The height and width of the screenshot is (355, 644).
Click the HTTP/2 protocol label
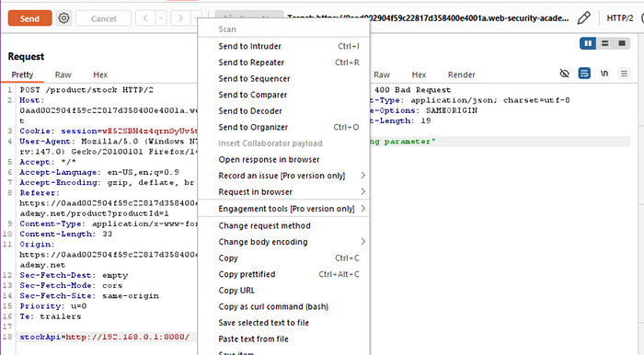(x=620, y=18)
